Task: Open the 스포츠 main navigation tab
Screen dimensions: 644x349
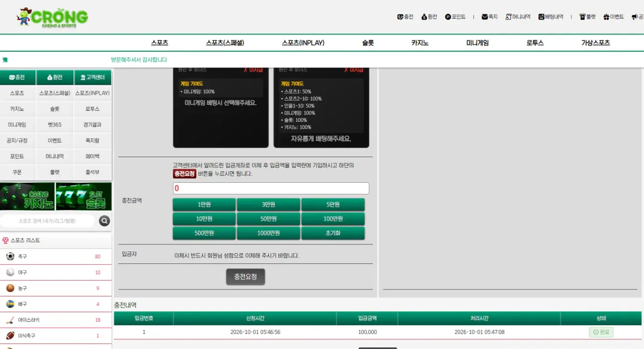Action: [159, 43]
